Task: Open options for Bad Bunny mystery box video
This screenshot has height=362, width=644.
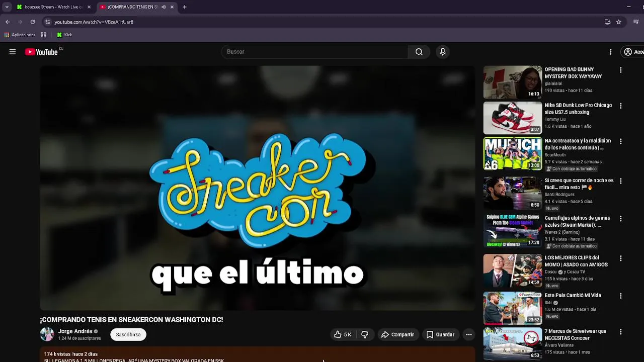Action: tap(620, 70)
